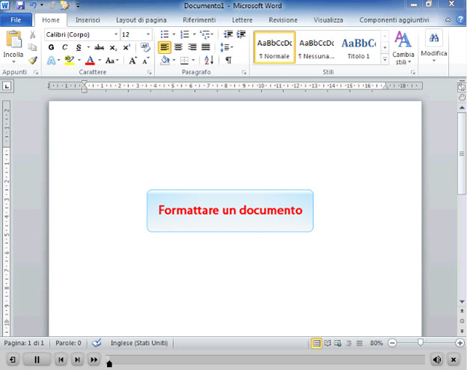Image resolution: width=467 pixels, height=370 pixels.
Task: Expand the styles gallery
Action: click(385, 60)
